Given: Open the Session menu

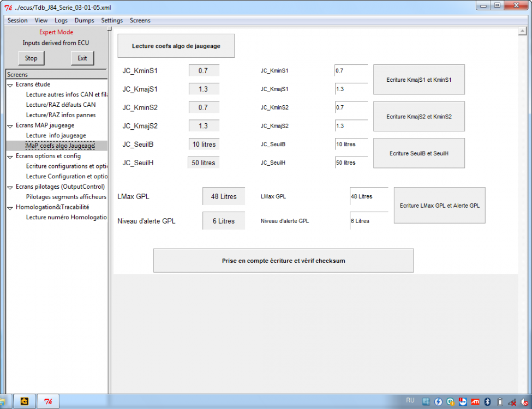Looking at the screenshot, I should [17, 20].
